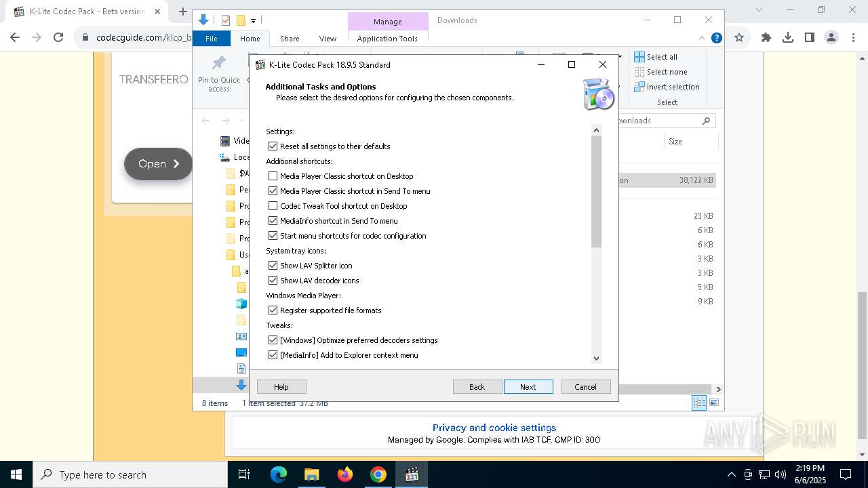Screen dimensions: 868x488
Task: Open a new browser tab
Action: pos(182,11)
